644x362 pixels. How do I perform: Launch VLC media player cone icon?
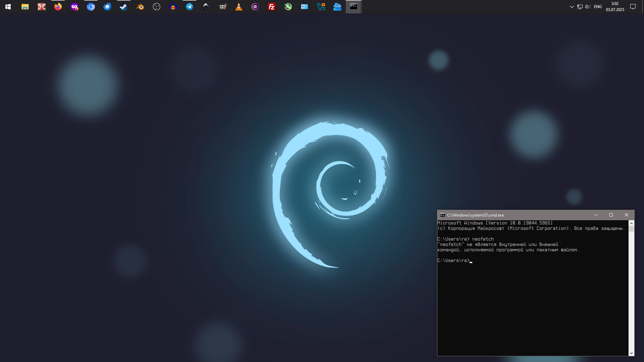239,7
